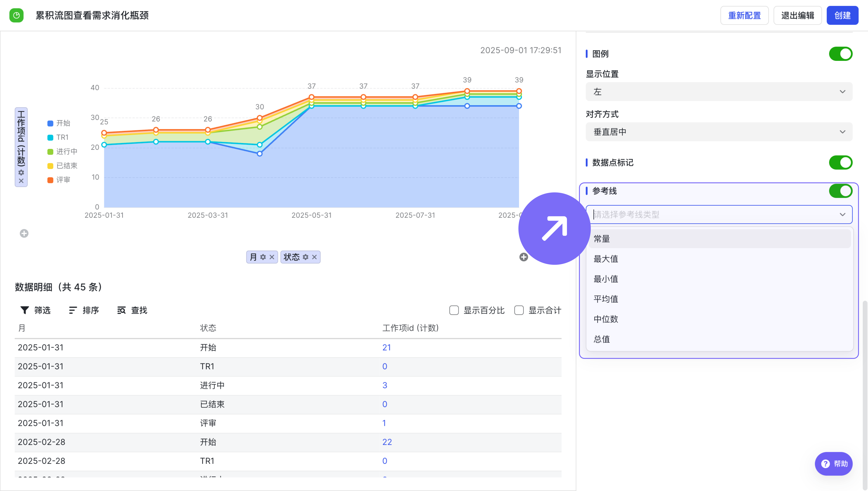Click the 参考线类型 selection field
Screen dimensions: 868x491
(719, 214)
